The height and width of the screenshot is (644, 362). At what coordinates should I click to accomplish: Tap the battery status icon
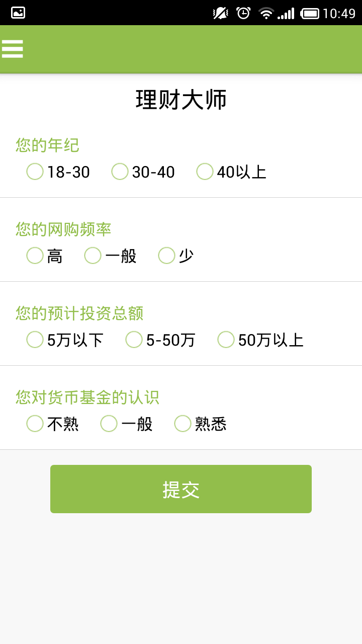pyautogui.click(x=310, y=13)
